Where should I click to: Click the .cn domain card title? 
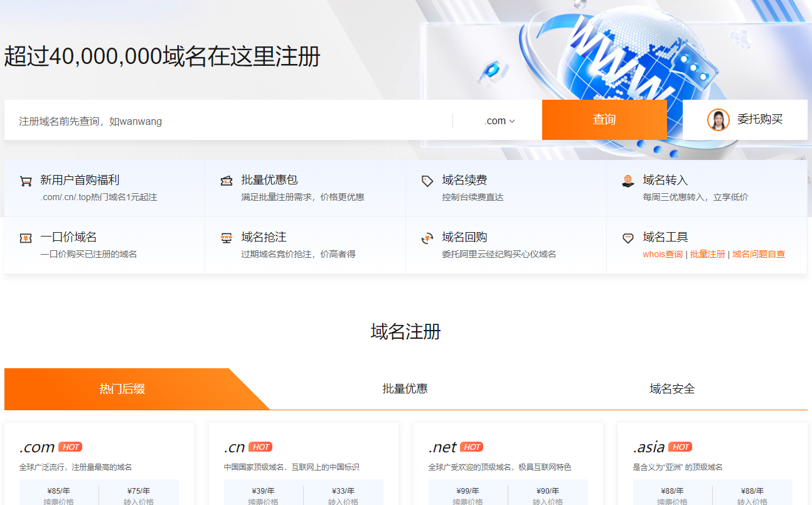(x=235, y=447)
